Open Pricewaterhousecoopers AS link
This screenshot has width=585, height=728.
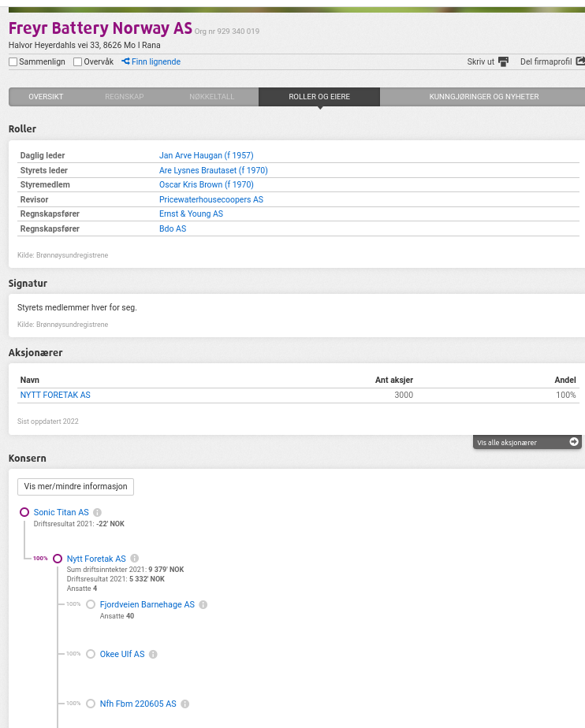[211, 199]
